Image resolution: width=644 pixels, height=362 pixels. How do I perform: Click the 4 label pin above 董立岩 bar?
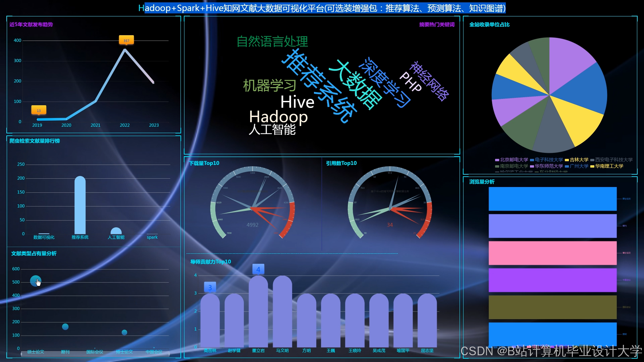click(x=258, y=269)
